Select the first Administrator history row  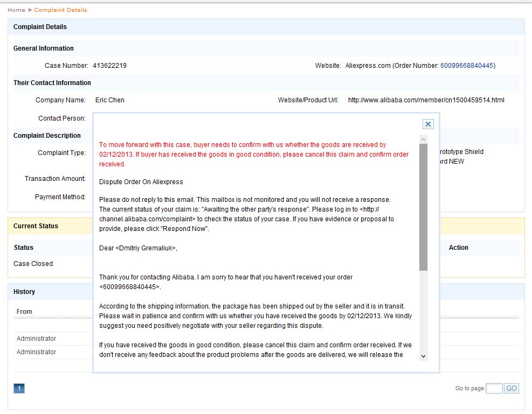(36, 339)
